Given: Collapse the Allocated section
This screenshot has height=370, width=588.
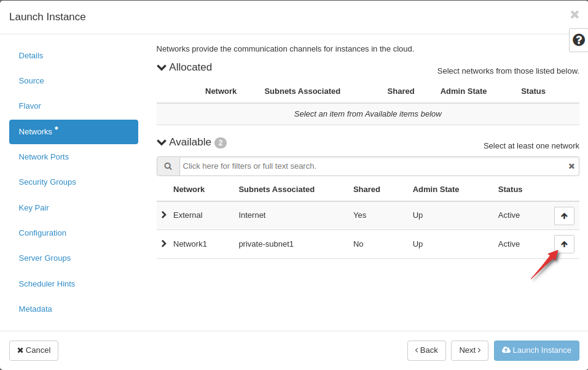Looking at the screenshot, I should click(162, 67).
